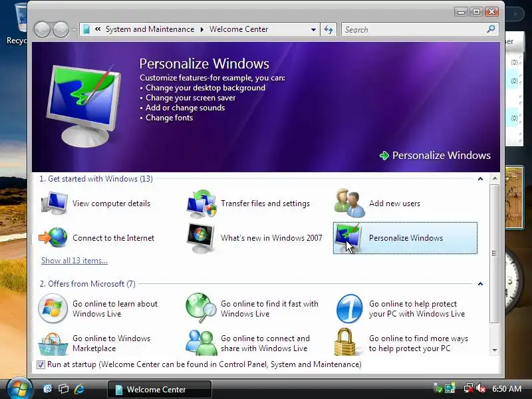Click 'Offers from Microsoft (7)' heading

click(88, 284)
